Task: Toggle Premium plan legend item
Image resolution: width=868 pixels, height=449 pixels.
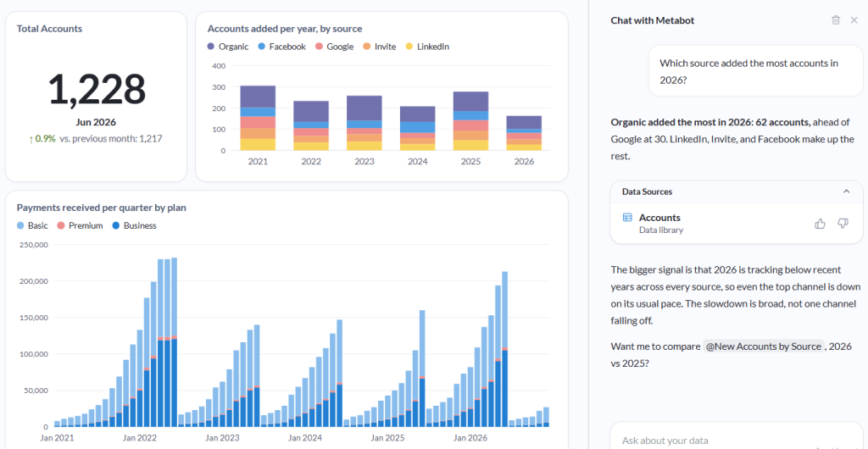Action: 80,225
